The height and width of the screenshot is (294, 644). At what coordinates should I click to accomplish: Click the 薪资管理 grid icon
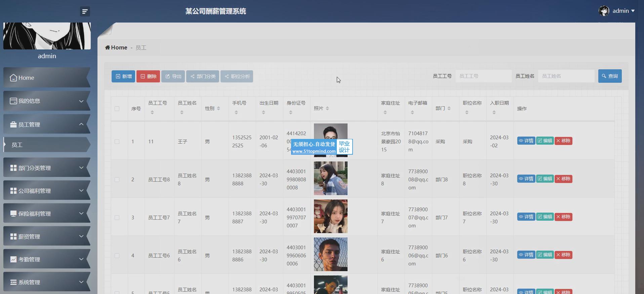click(13, 237)
